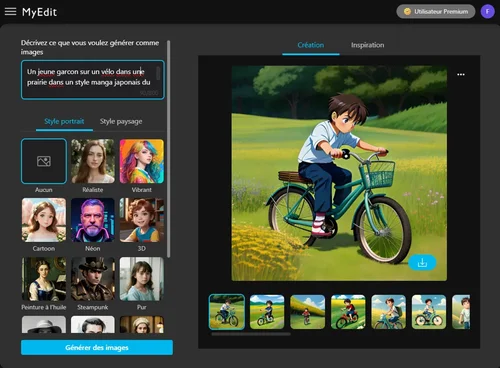Click the MyEdit logo text

(39, 12)
